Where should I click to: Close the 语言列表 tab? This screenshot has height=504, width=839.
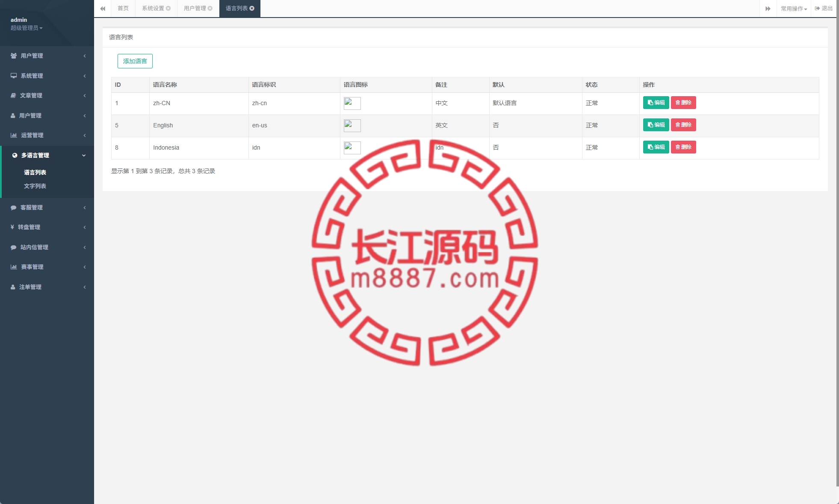(x=252, y=8)
